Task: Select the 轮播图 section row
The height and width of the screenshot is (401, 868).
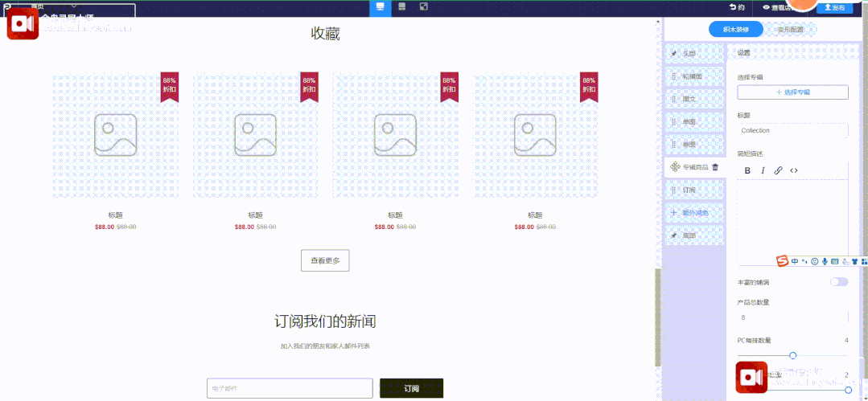Action: 695,76
